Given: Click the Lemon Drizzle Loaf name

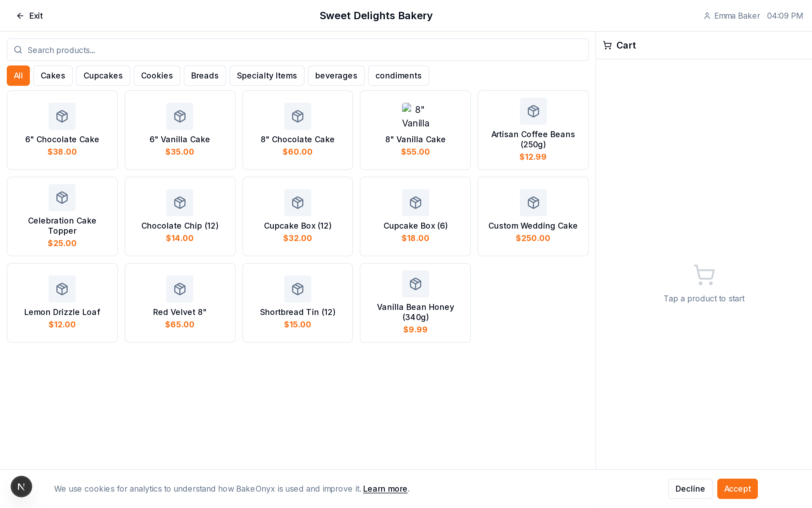Looking at the screenshot, I should click(x=62, y=312).
